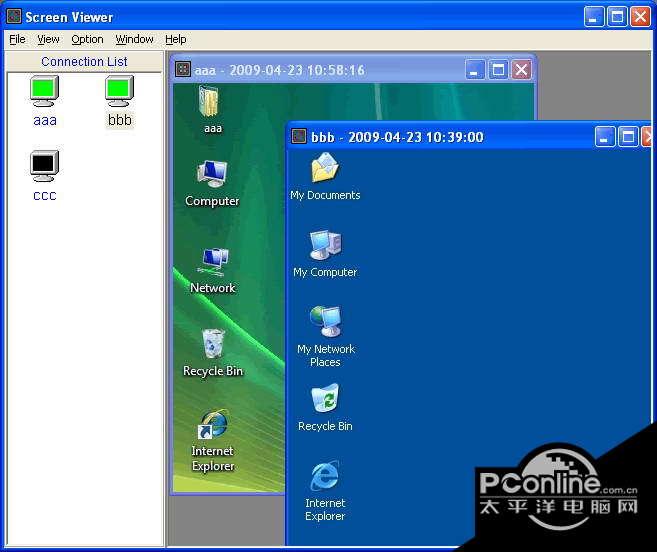Screen dimensions: 657x552
Task: Open the Help menu
Action: (x=176, y=39)
